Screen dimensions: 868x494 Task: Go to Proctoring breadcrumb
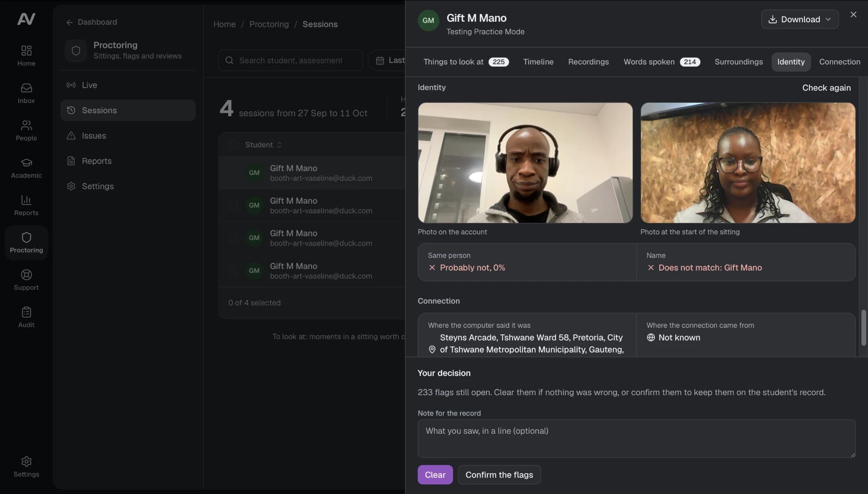(x=269, y=24)
